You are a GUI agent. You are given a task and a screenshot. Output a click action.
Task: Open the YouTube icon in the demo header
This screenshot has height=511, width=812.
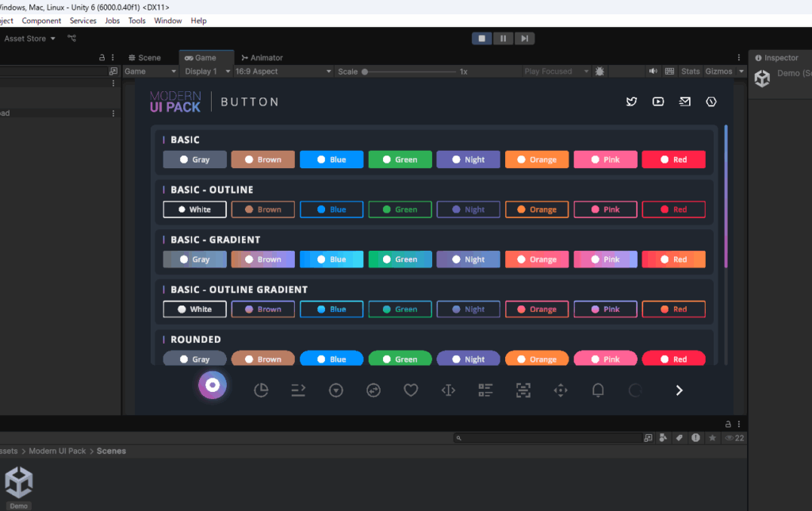pos(658,102)
